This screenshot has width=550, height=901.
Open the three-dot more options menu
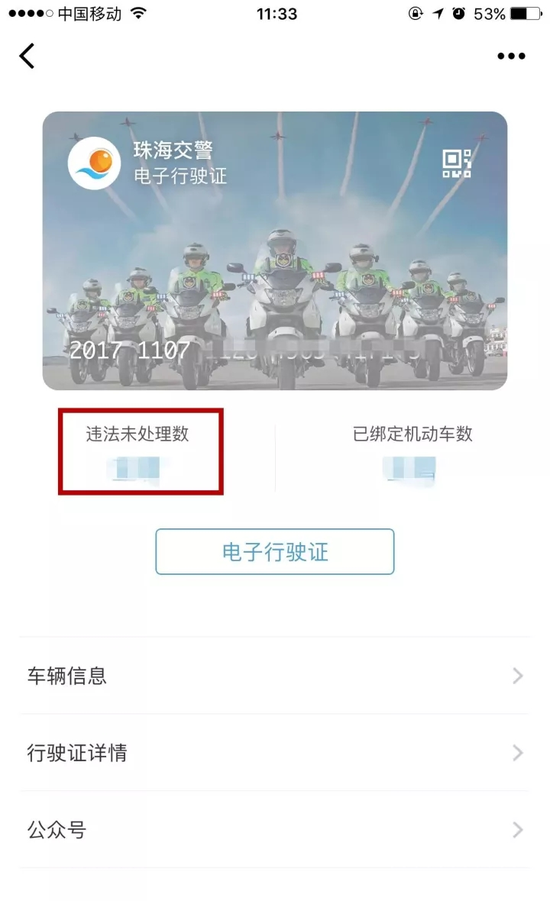coord(511,56)
